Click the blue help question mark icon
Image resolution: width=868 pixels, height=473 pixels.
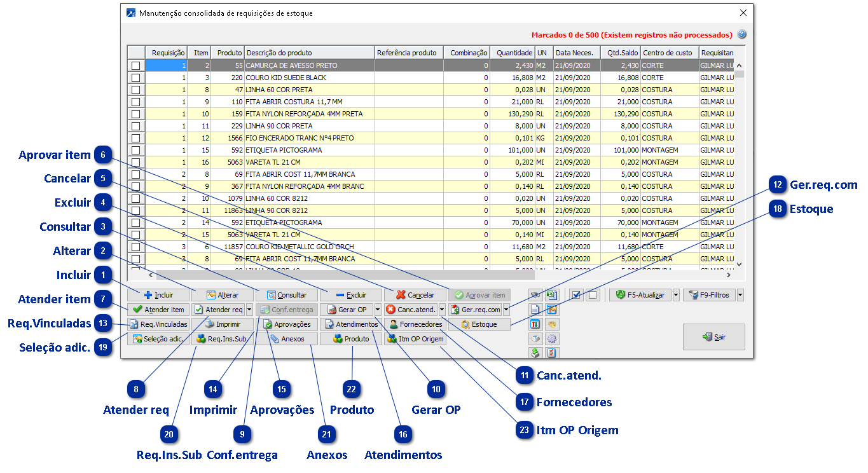pyautogui.click(x=741, y=35)
